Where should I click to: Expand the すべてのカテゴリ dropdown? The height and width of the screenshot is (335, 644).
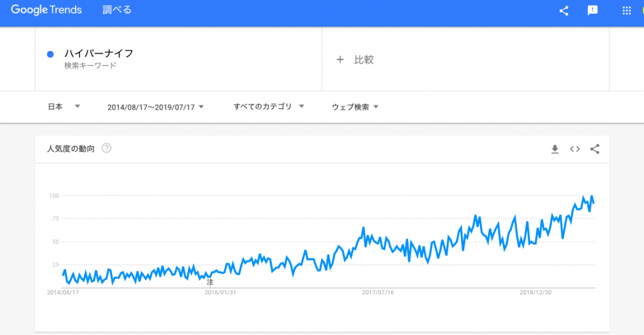269,107
